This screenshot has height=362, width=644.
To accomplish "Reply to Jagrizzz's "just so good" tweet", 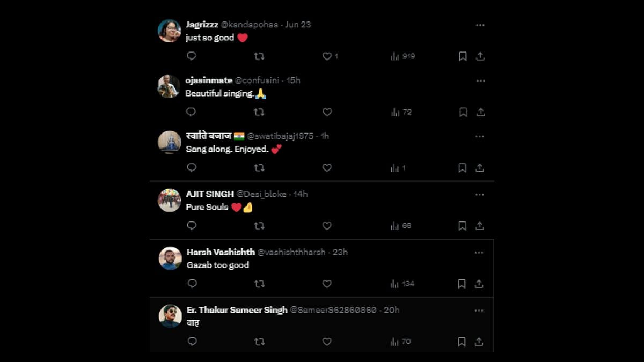I will pos(191,56).
